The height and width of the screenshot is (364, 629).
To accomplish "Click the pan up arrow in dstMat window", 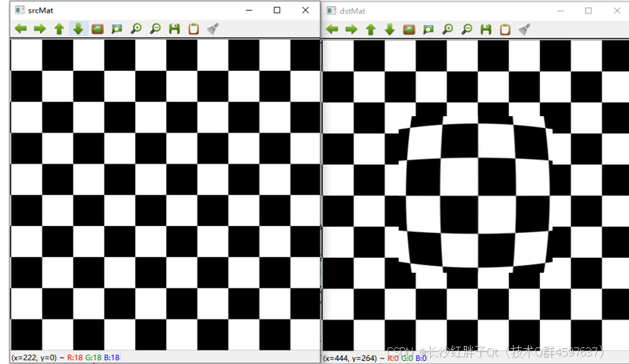I will (x=370, y=29).
